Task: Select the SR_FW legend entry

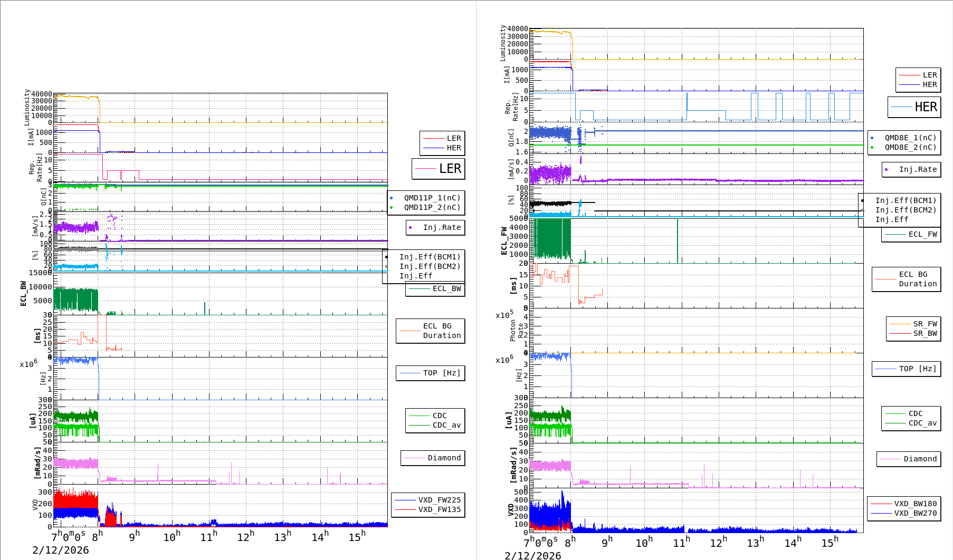Action: [925, 324]
